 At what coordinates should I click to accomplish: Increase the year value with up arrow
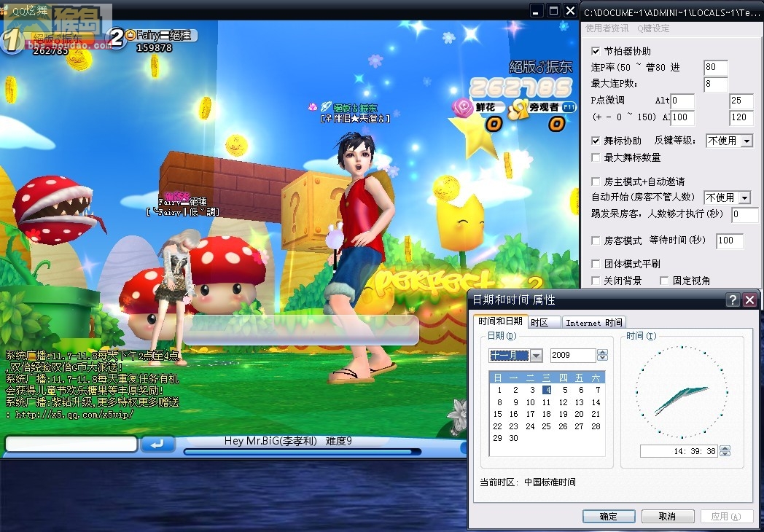point(602,352)
